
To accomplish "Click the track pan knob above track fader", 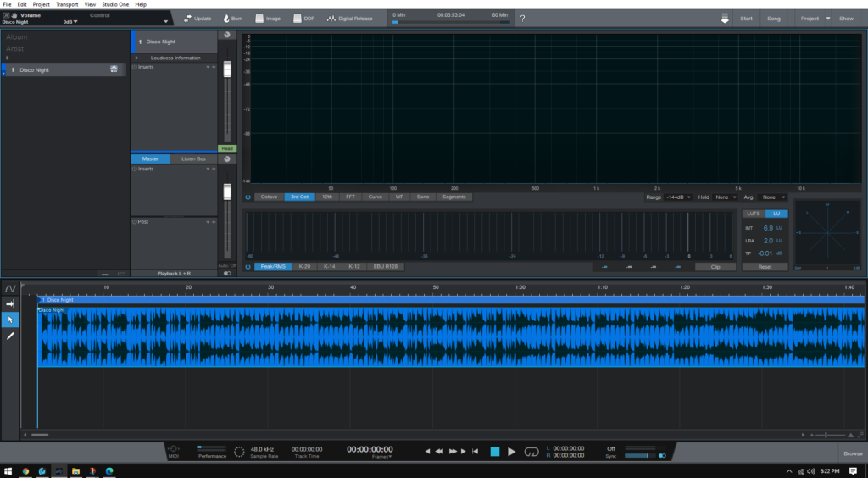I will pyautogui.click(x=227, y=35).
